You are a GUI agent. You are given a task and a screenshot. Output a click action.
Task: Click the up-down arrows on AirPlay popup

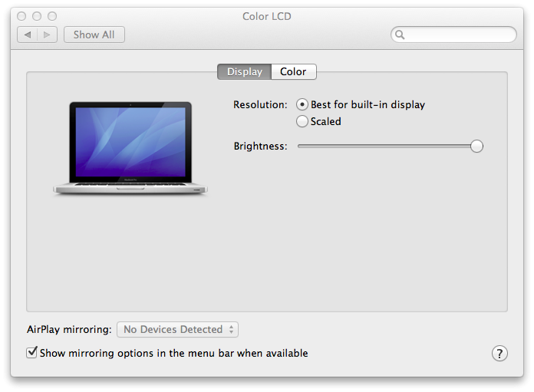coord(231,329)
